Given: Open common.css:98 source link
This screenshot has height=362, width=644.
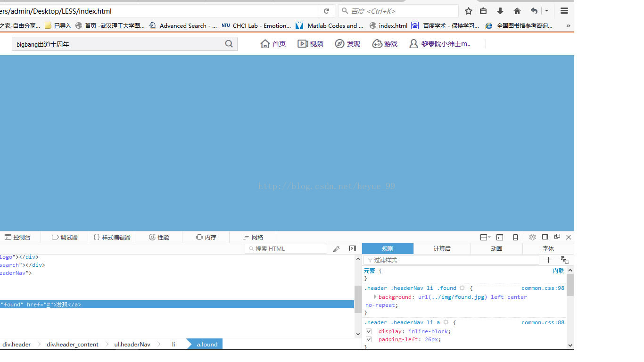Looking at the screenshot, I should [x=543, y=288].
